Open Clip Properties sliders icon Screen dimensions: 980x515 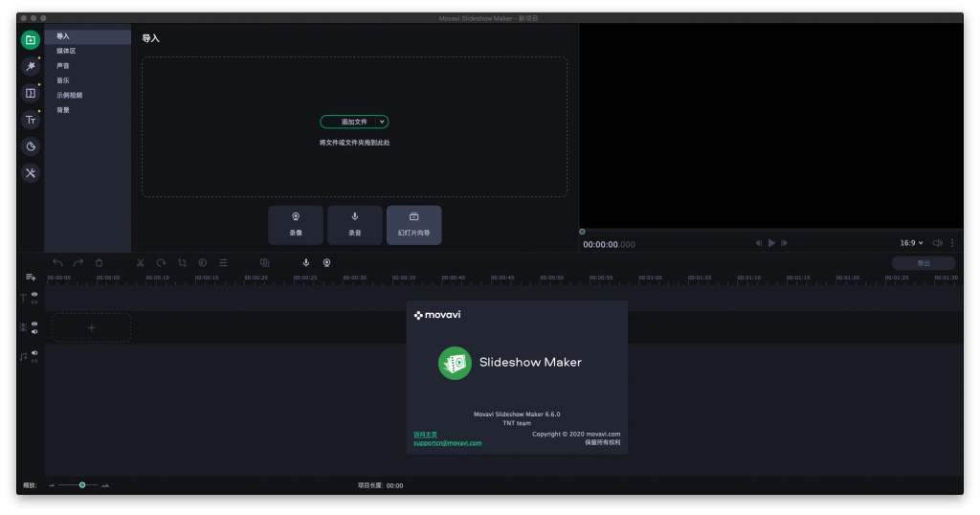[x=223, y=262]
